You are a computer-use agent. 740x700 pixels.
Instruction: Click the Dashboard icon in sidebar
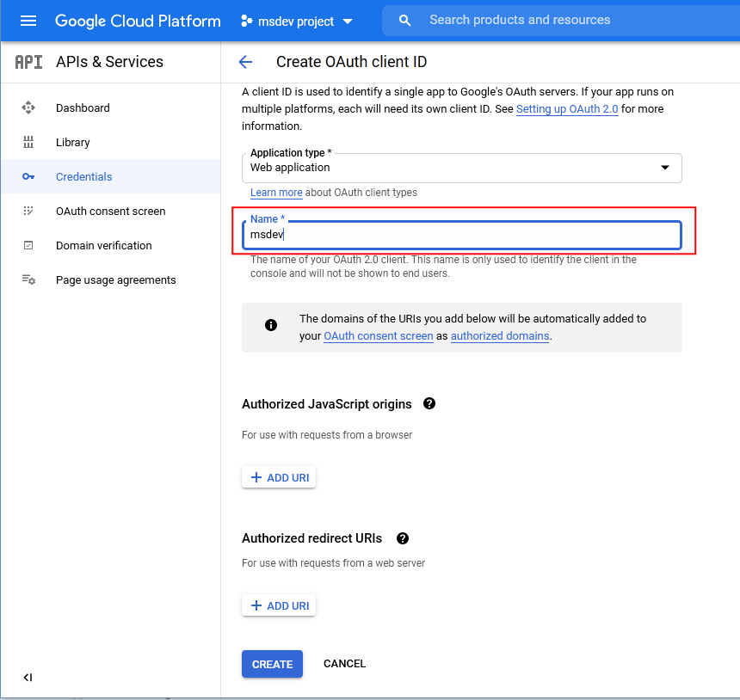click(x=28, y=107)
